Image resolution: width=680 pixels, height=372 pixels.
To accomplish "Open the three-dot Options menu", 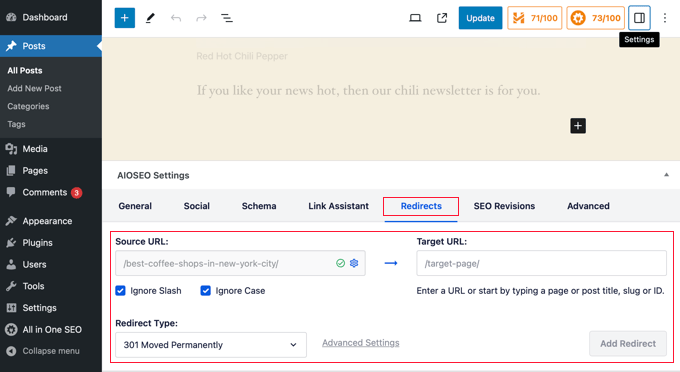I will (664, 18).
